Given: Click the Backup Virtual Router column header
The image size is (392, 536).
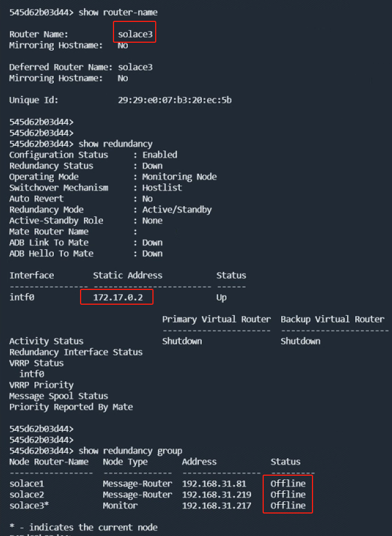Looking at the screenshot, I should pyautogui.click(x=332, y=320).
